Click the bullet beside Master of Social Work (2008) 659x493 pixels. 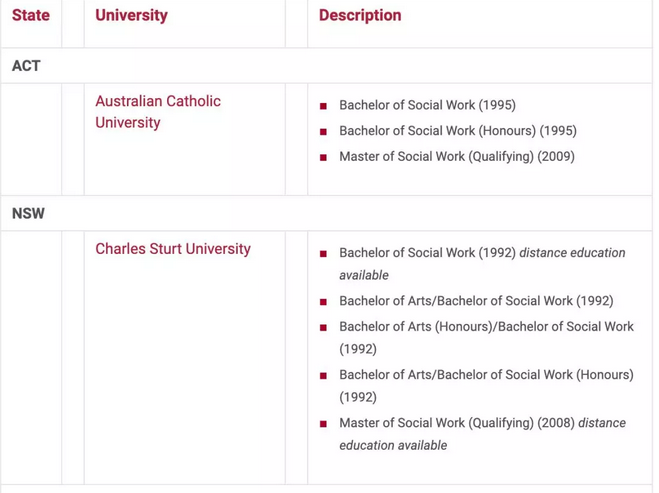pyautogui.click(x=323, y=424)
